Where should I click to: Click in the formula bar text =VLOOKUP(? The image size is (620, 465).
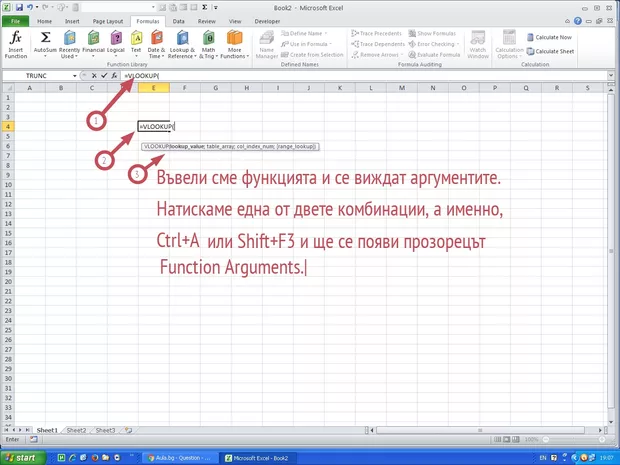(x=142, y=76)
